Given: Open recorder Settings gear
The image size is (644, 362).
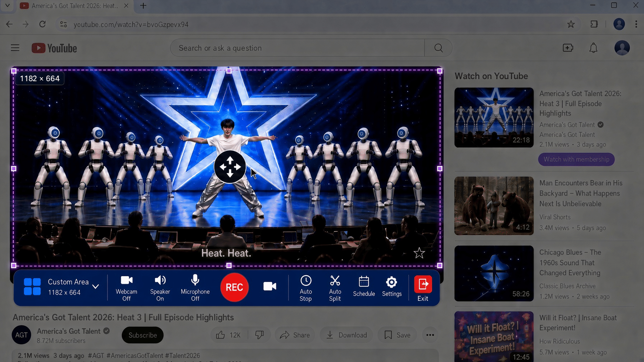Looking at the screenshot, I should point(392,286).
